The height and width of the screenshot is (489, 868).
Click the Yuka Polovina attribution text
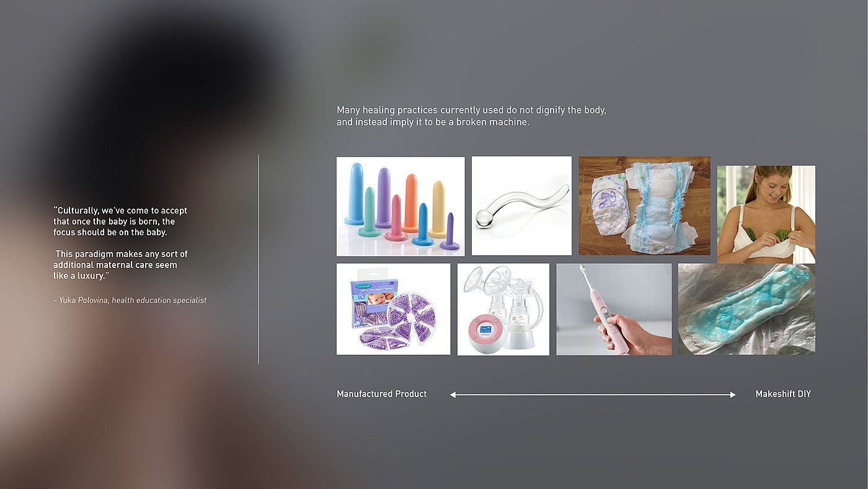pyautogui.click(x=130, y=300)
